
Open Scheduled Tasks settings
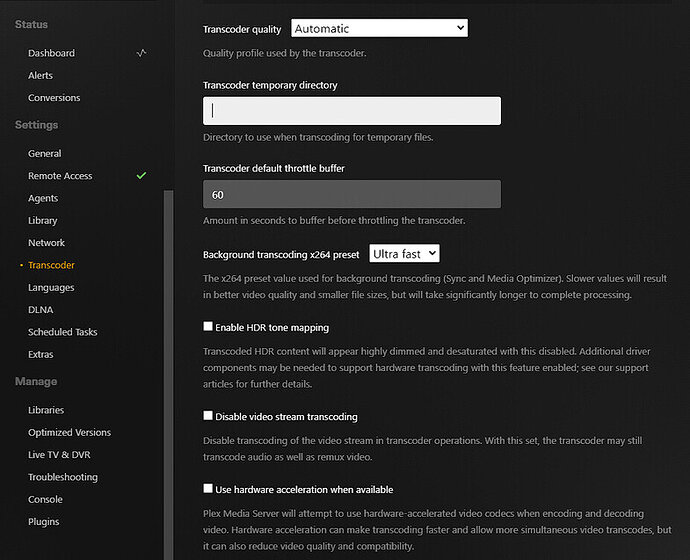pos(63,332)
